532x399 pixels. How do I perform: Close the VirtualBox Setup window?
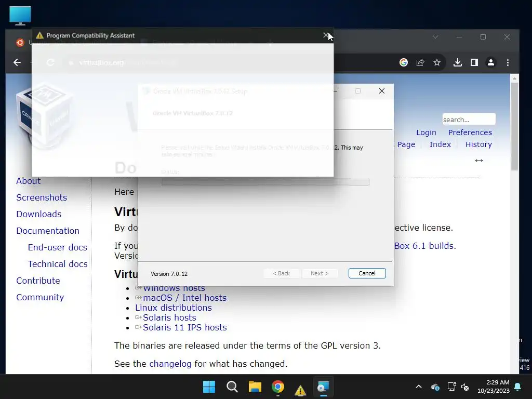pos(382,91)
